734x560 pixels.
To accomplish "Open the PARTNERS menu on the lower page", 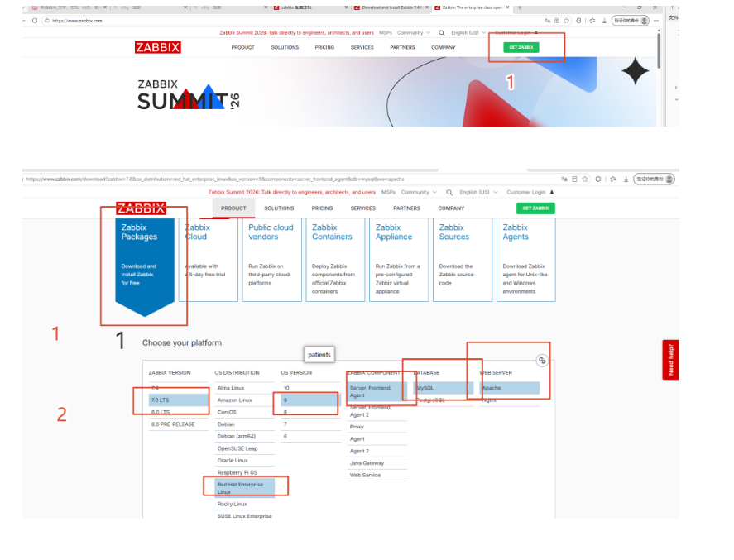I will (406, 208).
